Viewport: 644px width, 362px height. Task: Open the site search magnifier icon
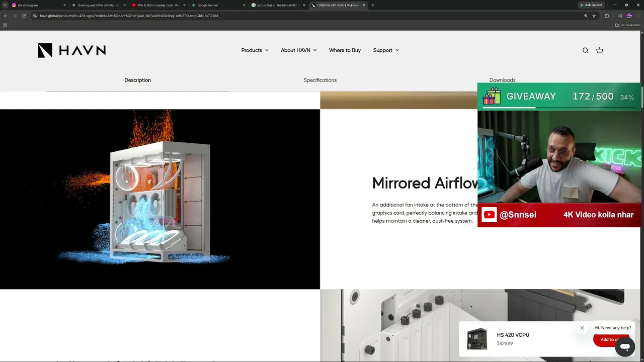tap(585, 50)
